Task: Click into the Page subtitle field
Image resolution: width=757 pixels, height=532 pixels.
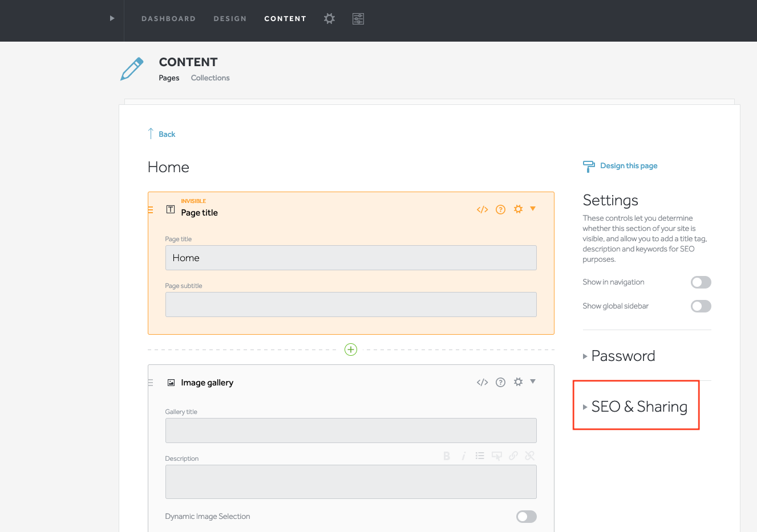Action: pyautogui.click(x=350, y=304)
